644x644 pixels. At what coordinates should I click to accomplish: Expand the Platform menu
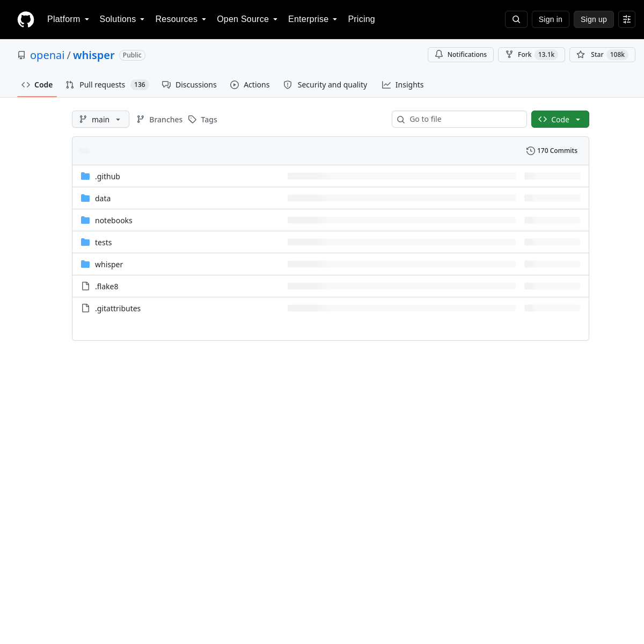tap(68, 19)
